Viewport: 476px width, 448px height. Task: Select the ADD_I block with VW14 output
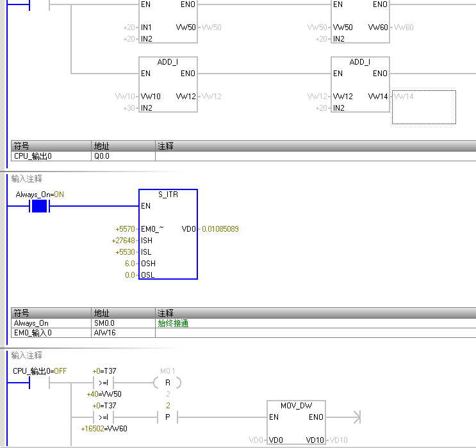tap(360, 84)
